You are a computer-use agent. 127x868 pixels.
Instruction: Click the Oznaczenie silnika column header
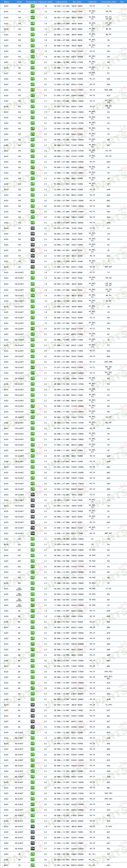tap(108, 2)
